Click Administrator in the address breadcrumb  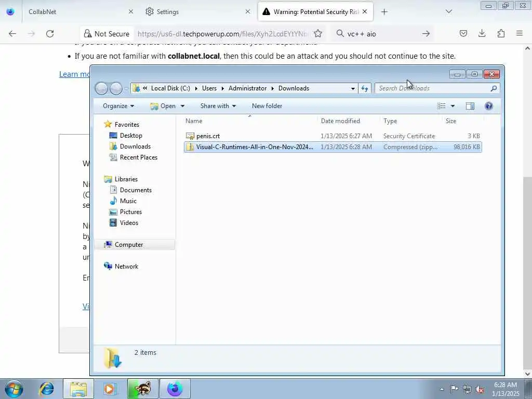click(247, 88)
